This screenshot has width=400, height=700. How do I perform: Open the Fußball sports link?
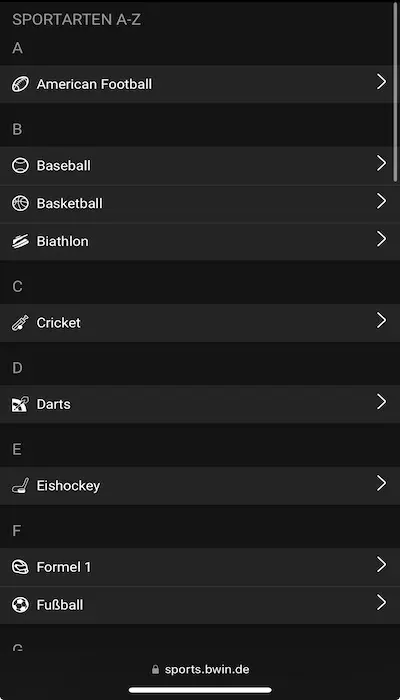click(200, 605)
